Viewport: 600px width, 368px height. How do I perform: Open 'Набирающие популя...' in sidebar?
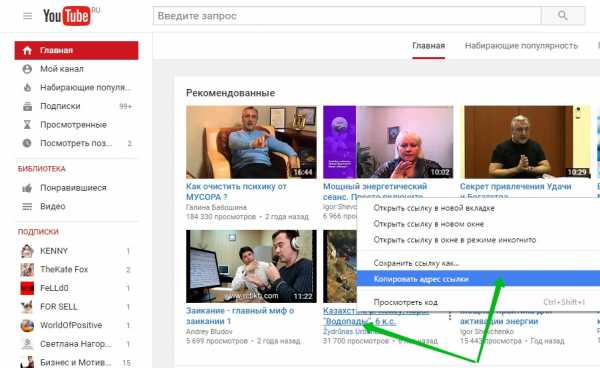85,88
